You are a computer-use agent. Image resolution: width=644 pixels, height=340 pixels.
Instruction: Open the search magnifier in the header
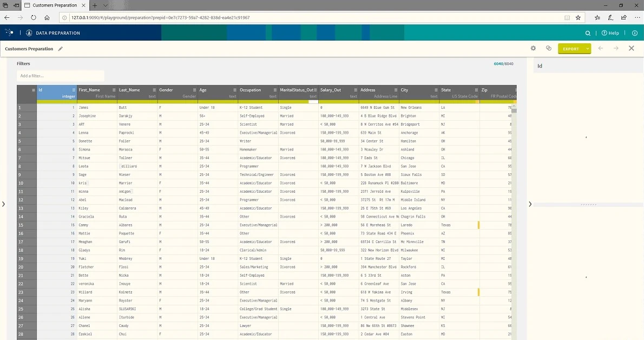click(588, 33)
